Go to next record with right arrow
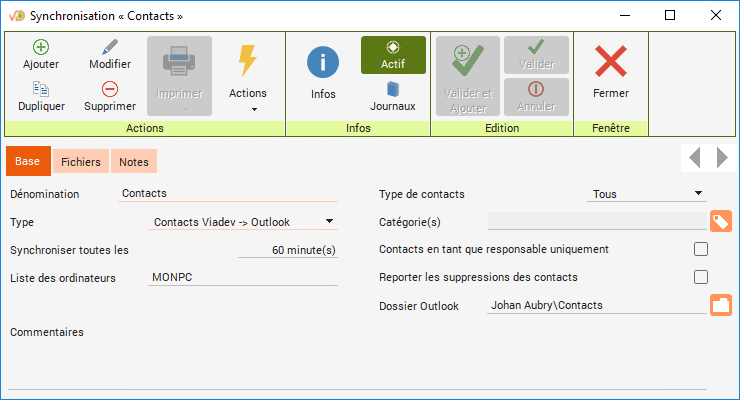 722,157
